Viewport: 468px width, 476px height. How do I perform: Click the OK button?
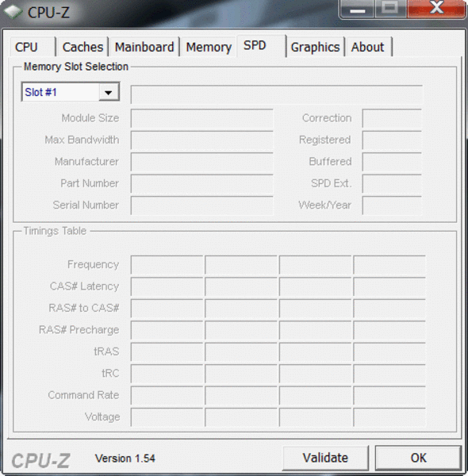(419, 458)
